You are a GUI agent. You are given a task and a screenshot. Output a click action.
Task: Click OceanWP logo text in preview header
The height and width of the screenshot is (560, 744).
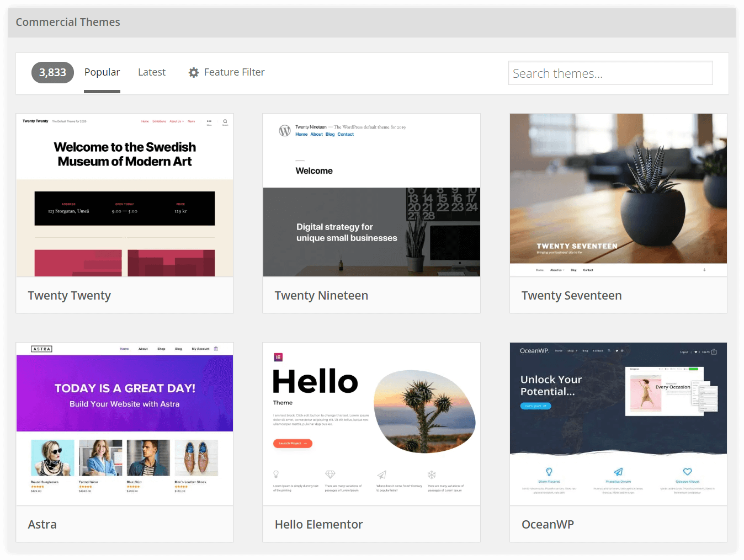click(534, 351)
